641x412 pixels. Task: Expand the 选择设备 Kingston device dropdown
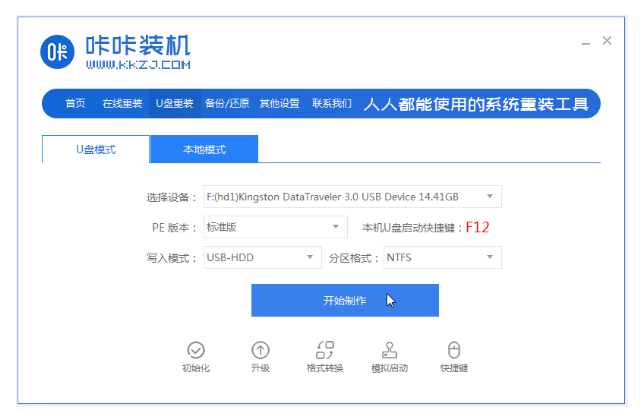[x=352, y=197]
